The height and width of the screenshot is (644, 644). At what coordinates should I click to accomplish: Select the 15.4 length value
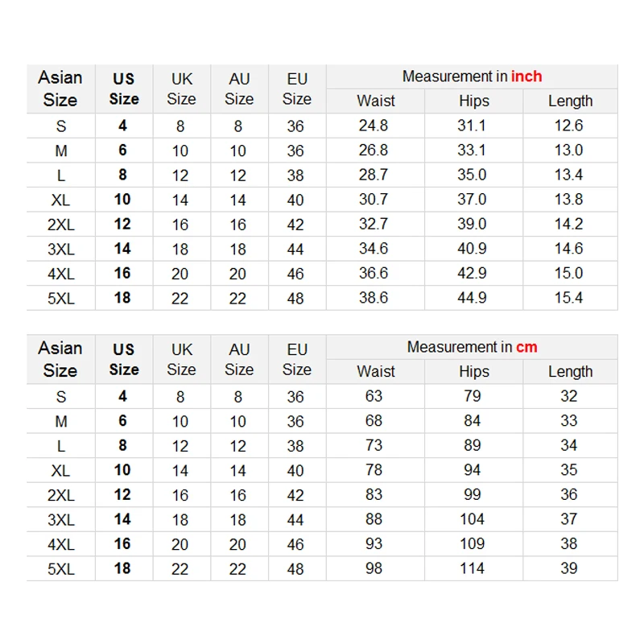click(x=568, y=298)
